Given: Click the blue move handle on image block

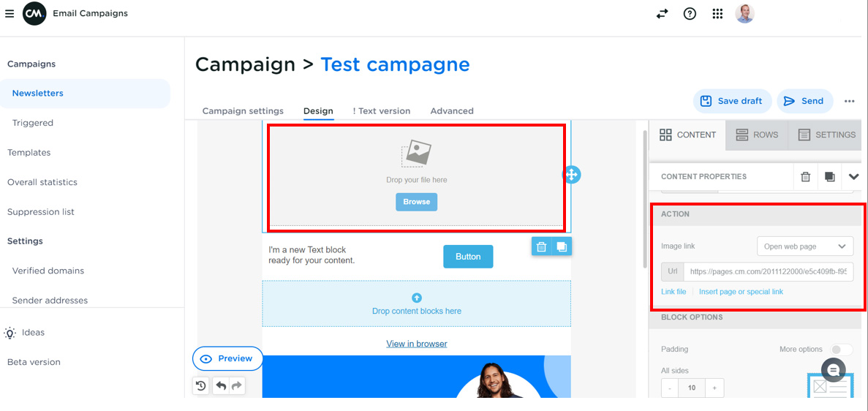Looking at the screenshot, I should coord(571,175).
